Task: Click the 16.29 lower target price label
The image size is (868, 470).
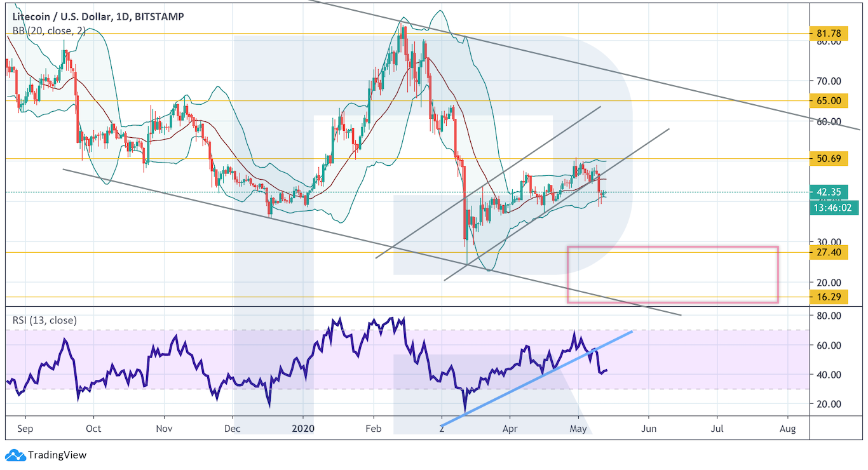Action: 829,297
